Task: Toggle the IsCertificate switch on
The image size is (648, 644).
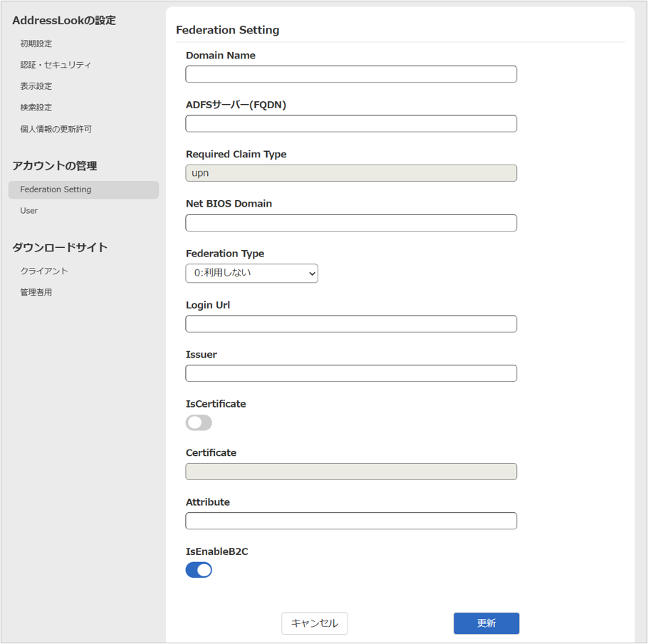Action: point(199,422)
